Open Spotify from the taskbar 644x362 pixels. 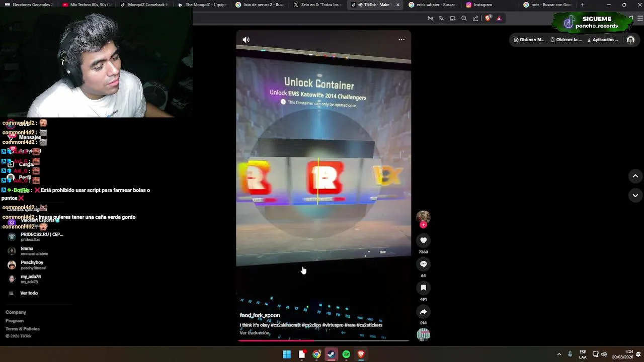346,354
